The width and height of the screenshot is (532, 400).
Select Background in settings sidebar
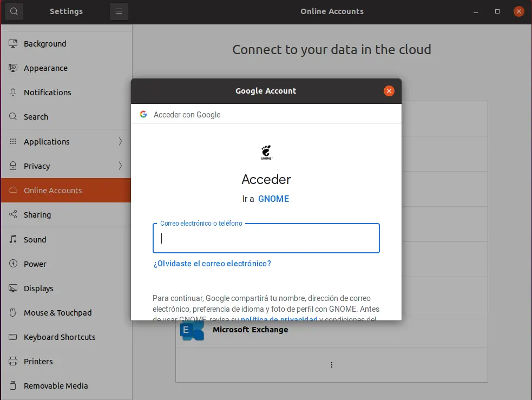pos(66,43)
